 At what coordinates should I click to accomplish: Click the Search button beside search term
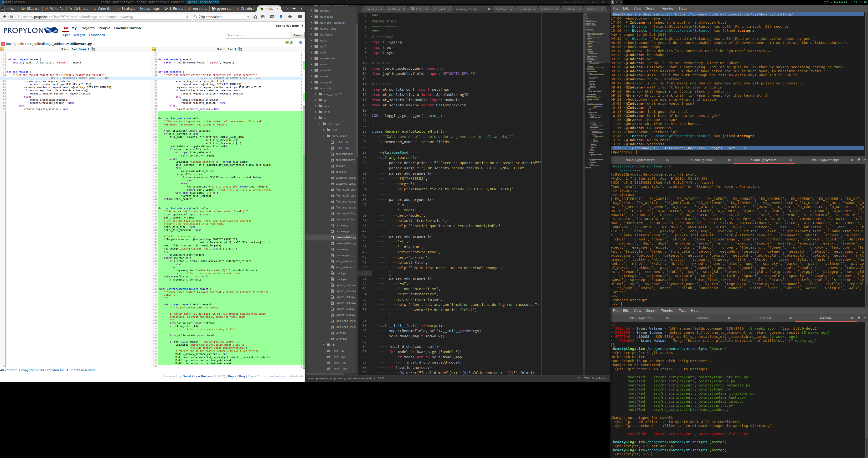tap(298, 35)
